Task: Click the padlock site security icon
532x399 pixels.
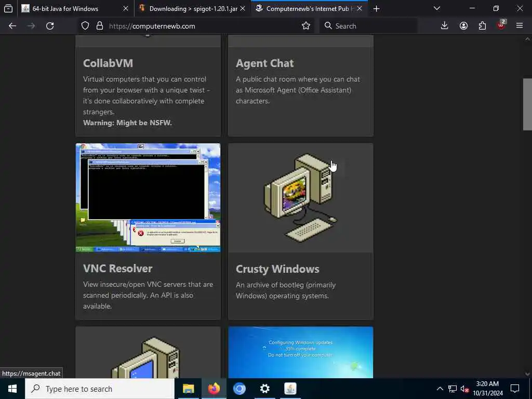Action: (x=99, y=26)
